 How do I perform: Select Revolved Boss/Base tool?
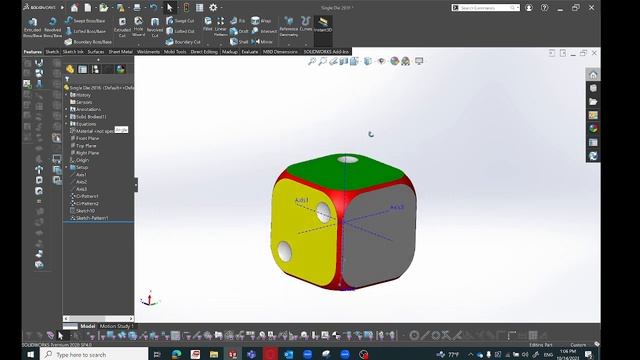[52, 27]
